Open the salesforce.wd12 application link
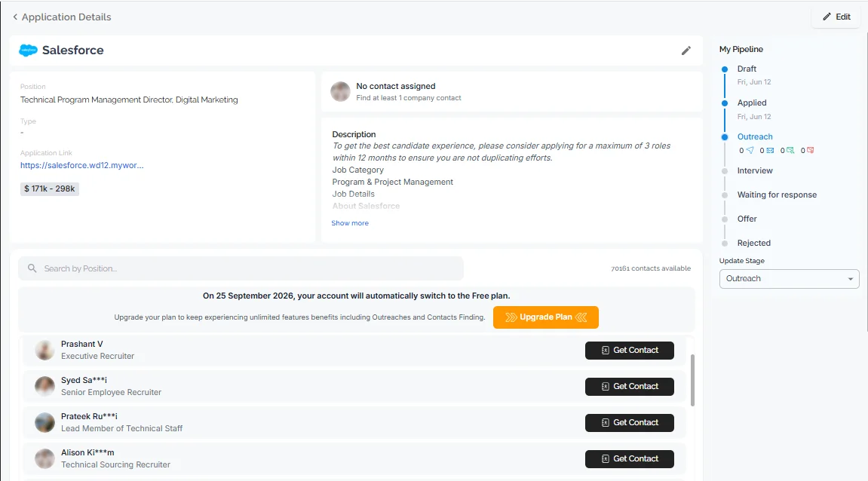 pos(82,166)
